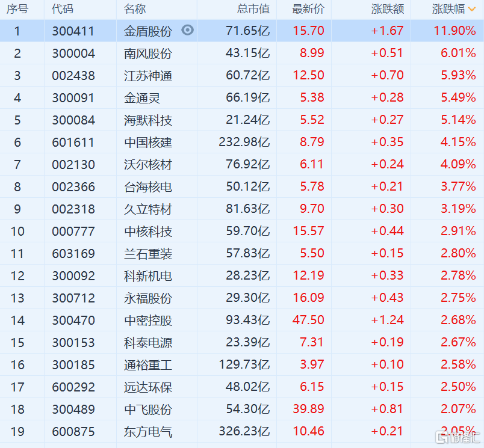This screenshot has width=484, height=448.
Task: Click the 序号 column header
Action: point(17,9)
